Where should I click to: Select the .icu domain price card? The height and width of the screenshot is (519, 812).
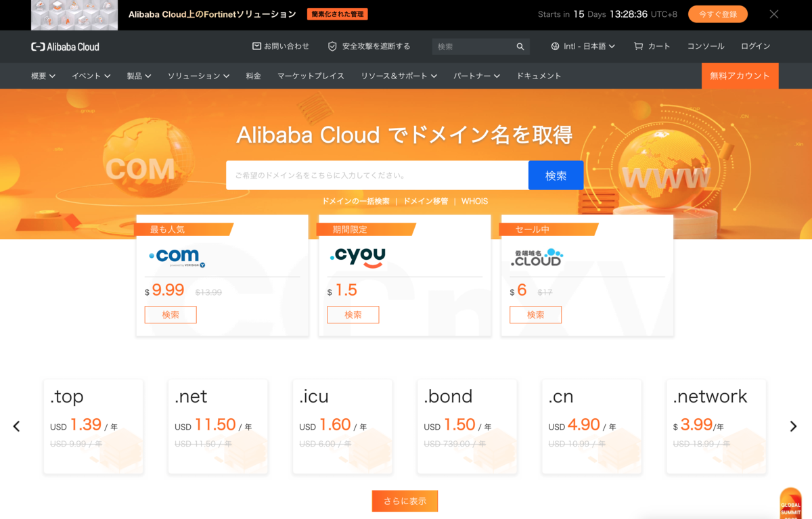(342, 426)
